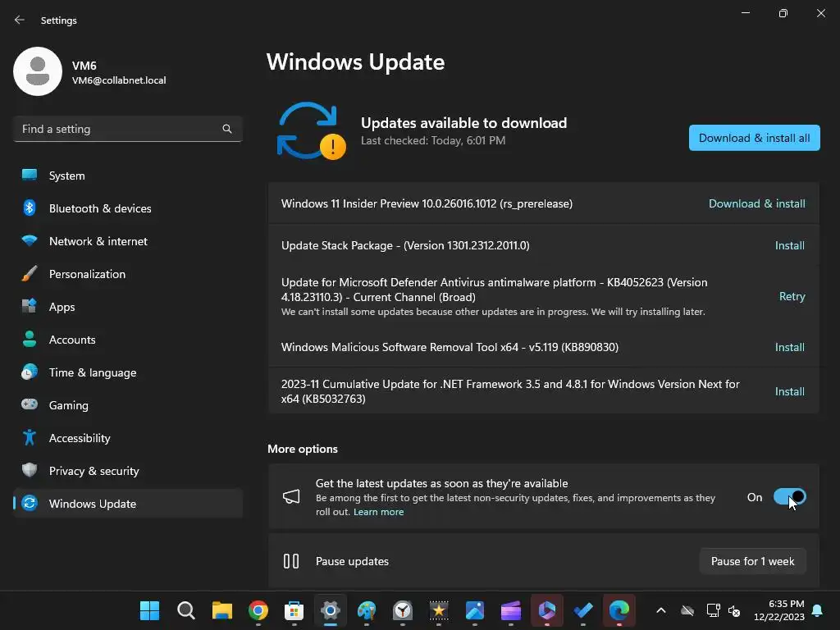Viewport: 840px width, 630px height.
Task: Launch Google Chrome from taskbar
Action: [258, 610]
